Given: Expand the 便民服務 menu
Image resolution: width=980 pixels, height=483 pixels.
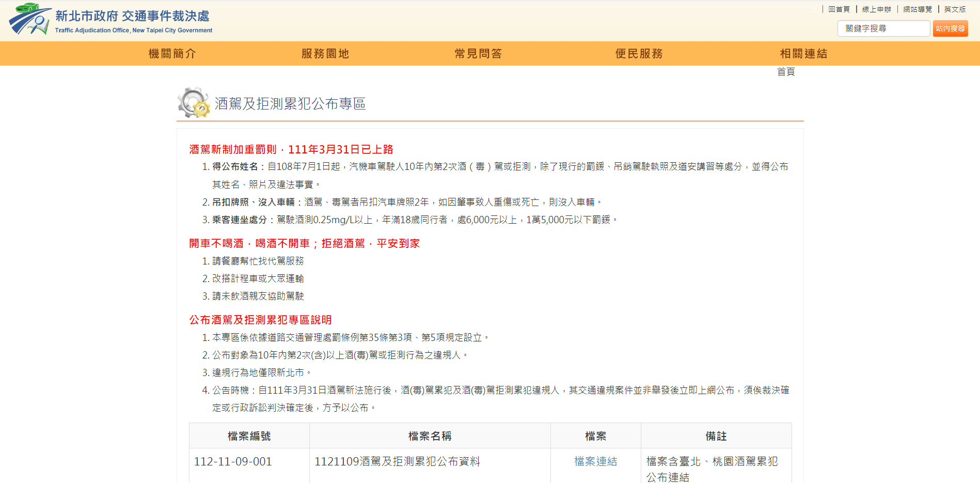Looking at the screenshot, I should (x=639, y=54).
